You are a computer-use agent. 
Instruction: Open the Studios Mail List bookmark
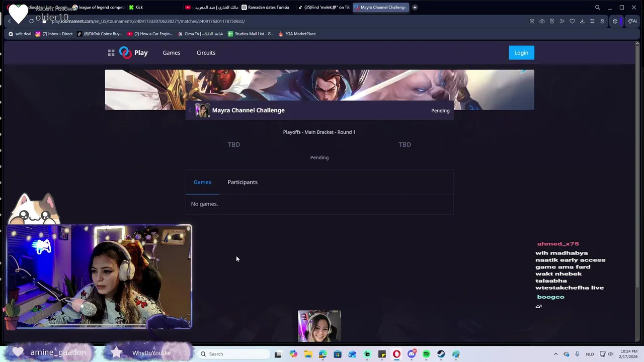pyautogui.click(x=251, y=34)
